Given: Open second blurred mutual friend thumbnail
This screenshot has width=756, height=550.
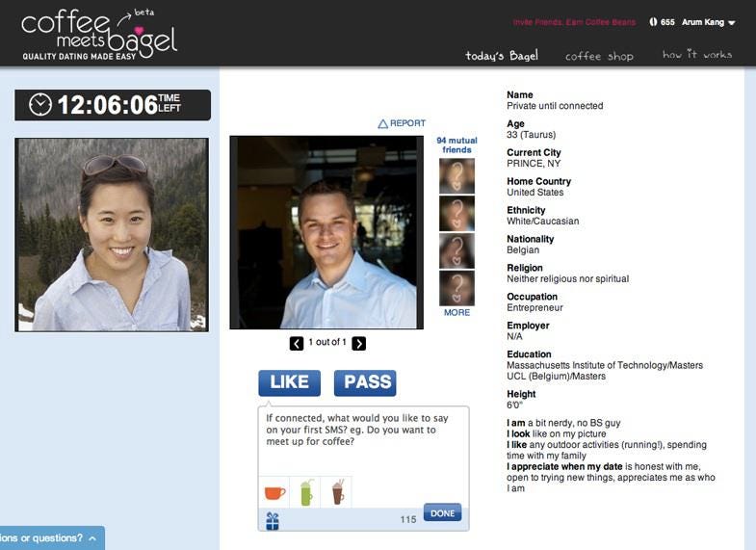Looking at the screenshot, I should tap(456, 214).
